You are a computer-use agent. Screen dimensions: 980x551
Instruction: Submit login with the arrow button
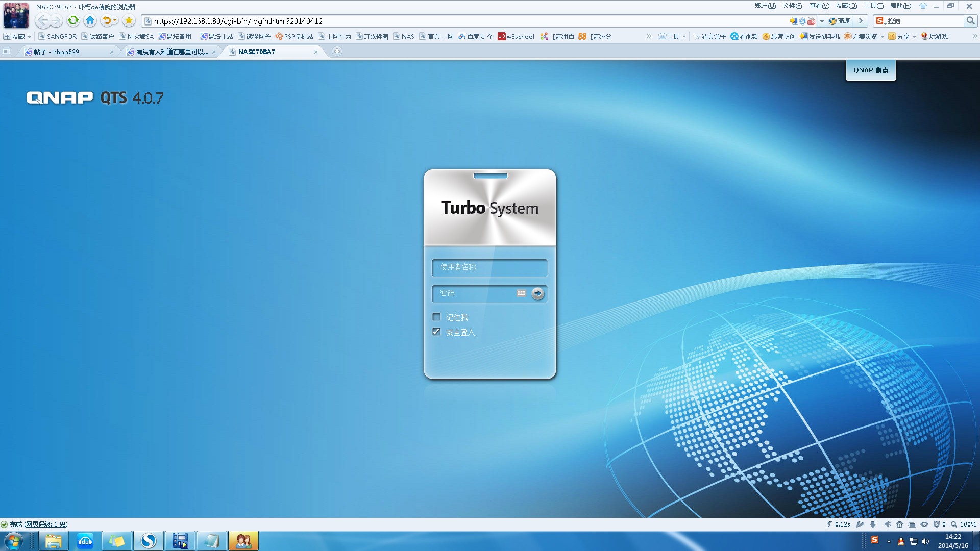click(537, 293)
